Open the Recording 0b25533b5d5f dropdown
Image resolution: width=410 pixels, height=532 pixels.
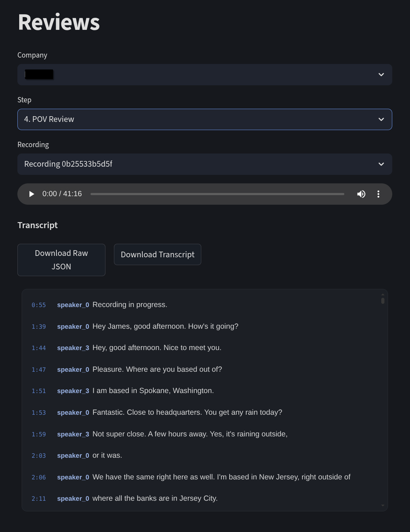tap(204, 164)
